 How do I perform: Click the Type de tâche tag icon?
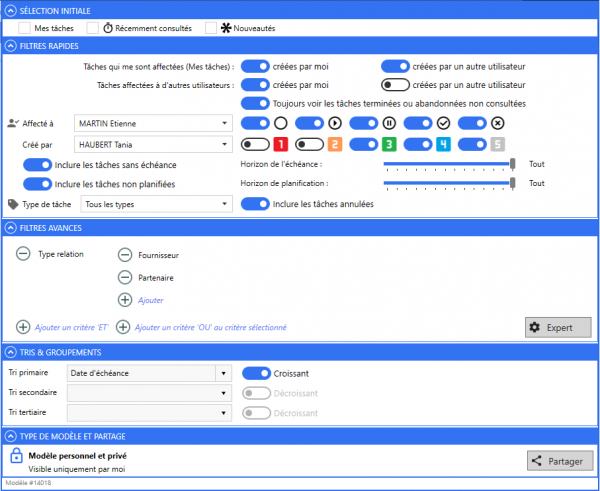(13, 204)
